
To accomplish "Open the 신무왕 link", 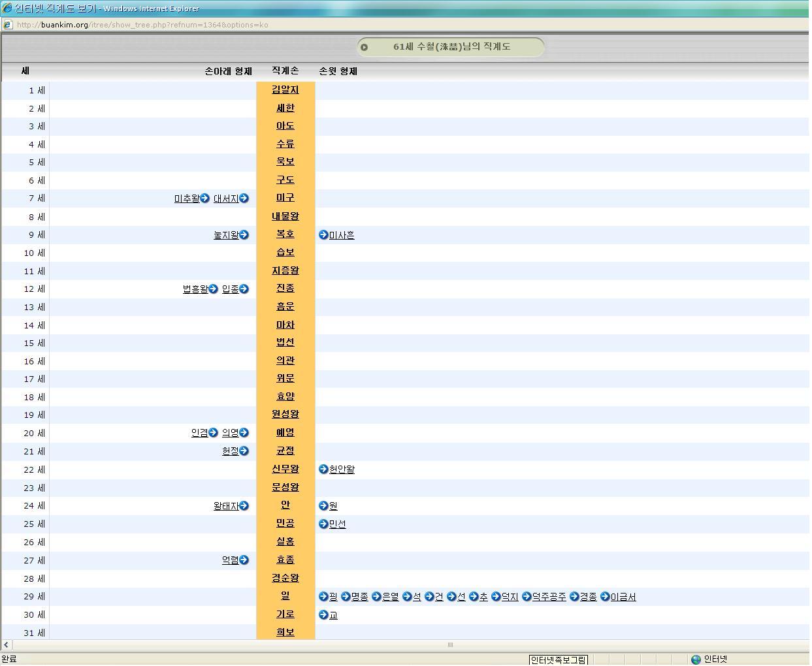I will (285, 469).
